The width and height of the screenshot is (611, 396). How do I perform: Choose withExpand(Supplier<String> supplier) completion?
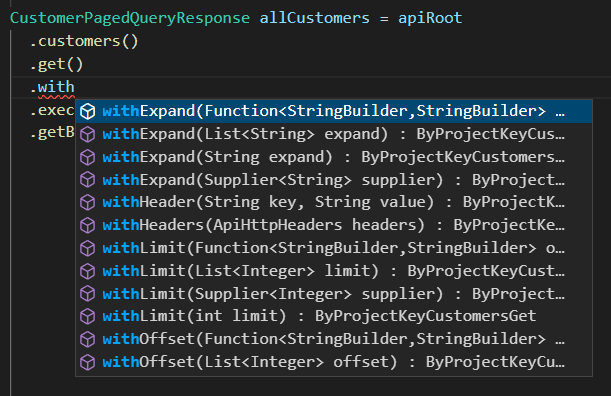[x=334, y=180]
